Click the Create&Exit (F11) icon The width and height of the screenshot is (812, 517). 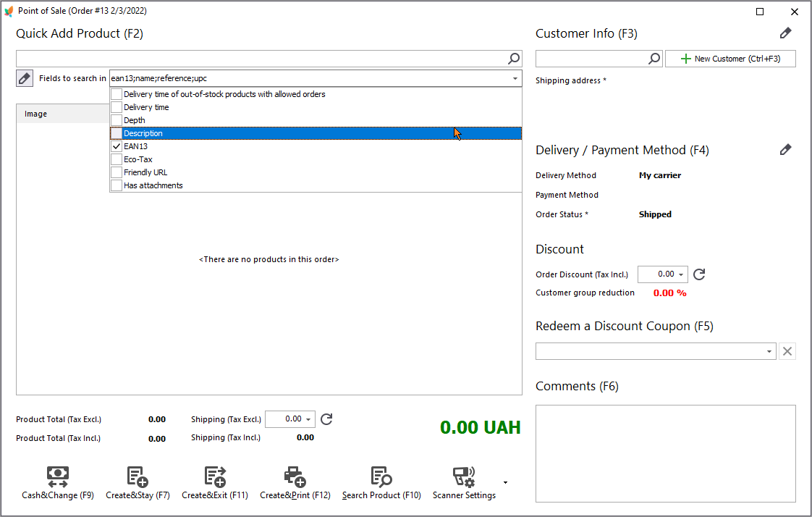[215, 476]
